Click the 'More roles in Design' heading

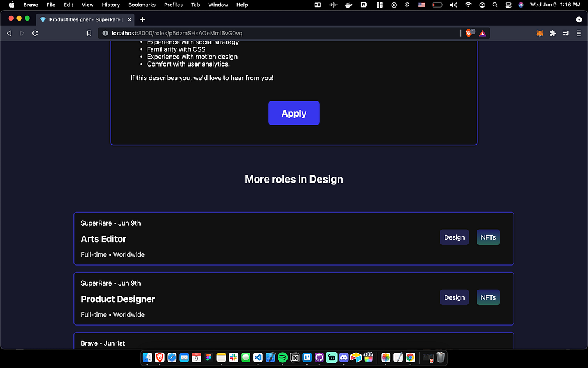pos(293,179)
